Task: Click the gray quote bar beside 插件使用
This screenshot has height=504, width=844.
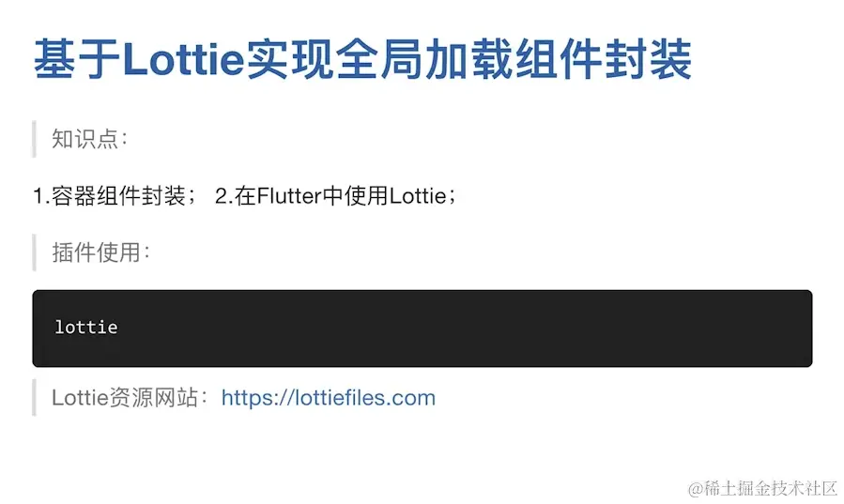Action: (x=35, y=252)
